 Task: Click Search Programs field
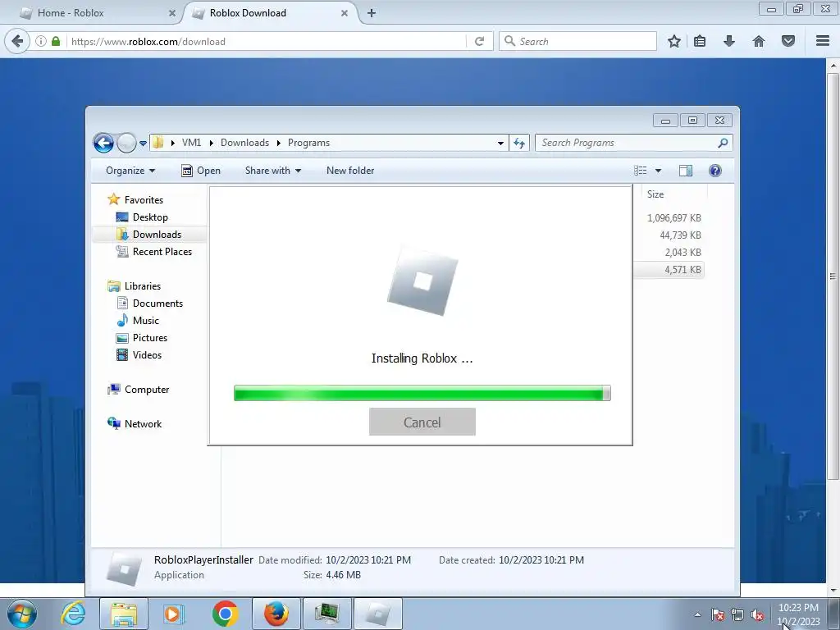(x=634, y=143)
